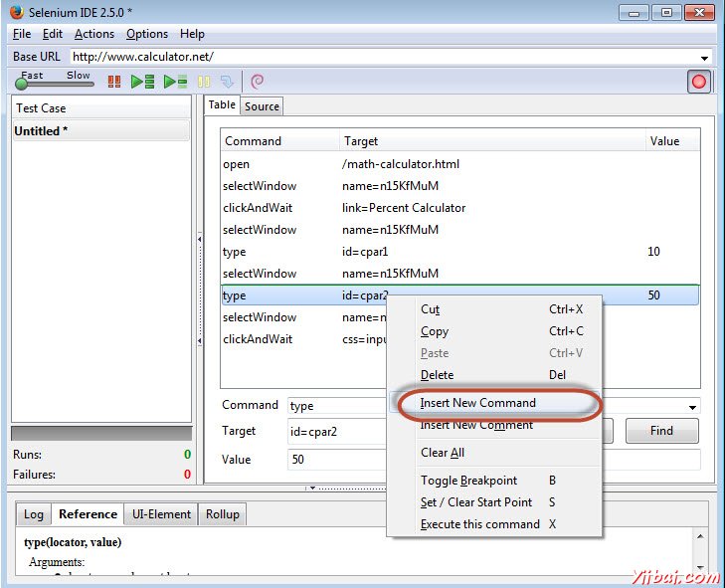Select the open /math-calculator.html row
The height and width of the screenshot is (588, 725).
pos(460,164)
